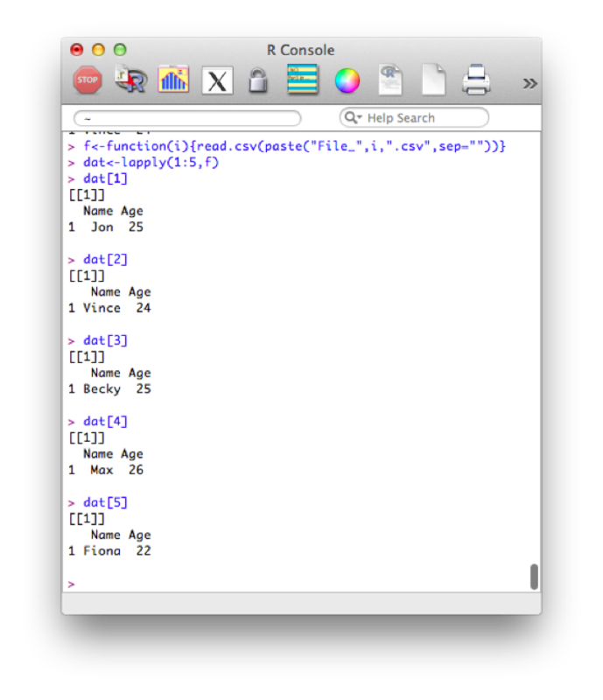The height and width of the screenshot is (700, 603).
Task: Open the Quartz graphics window icon
Action: (173, 80)
